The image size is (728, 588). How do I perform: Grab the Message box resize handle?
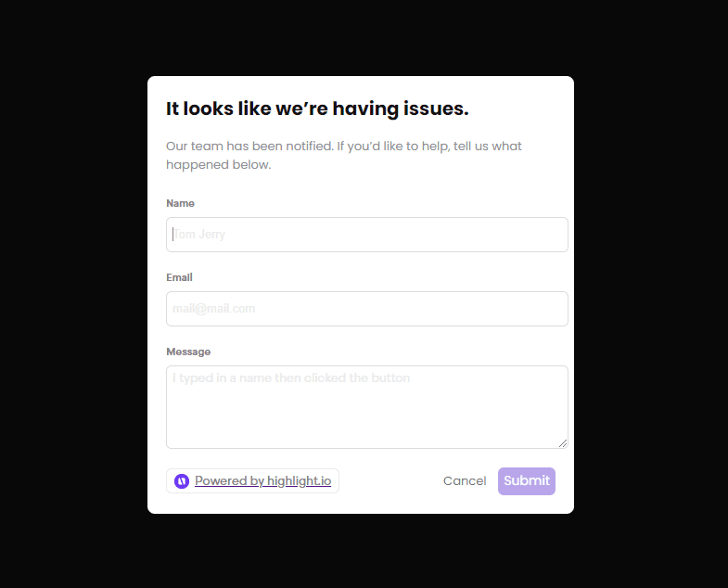coord(563,443)
